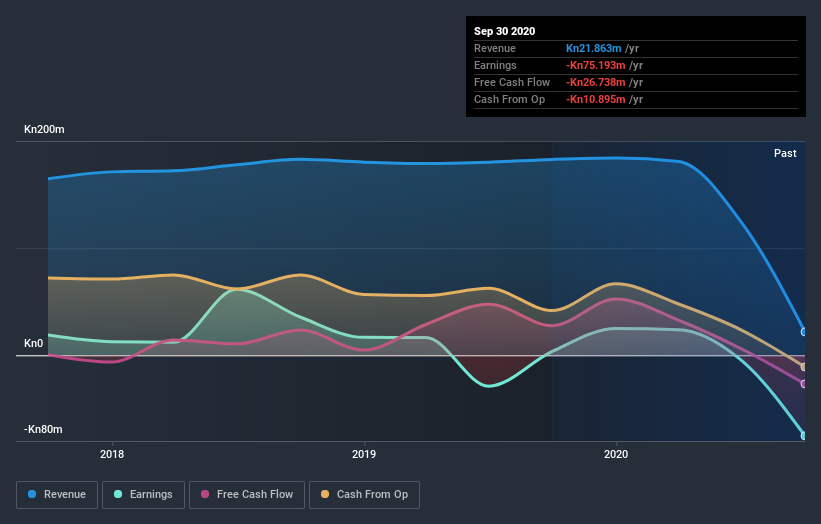The image size is (821, 524).
Task: Click the Kn0 y-axis label
Action: point(34,343)
